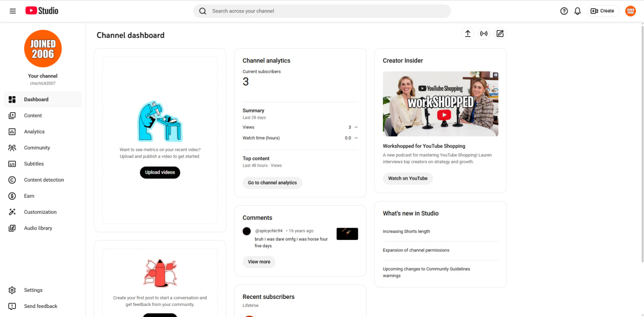Screen dimensions: 644x317
Task: Click the Workshopped video thumbnail
Action: [441, 104]
